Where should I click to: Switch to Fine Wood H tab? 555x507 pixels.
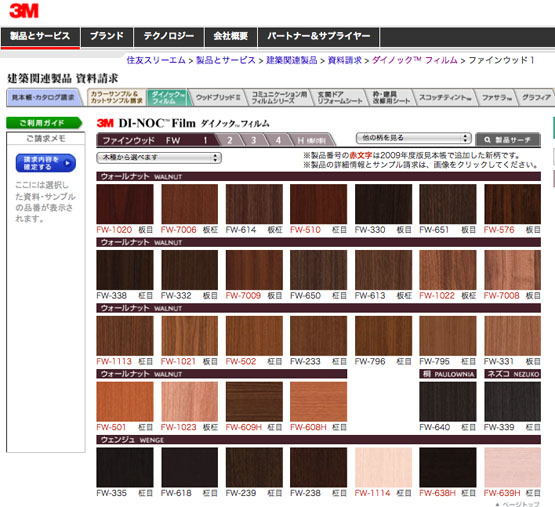311,140
